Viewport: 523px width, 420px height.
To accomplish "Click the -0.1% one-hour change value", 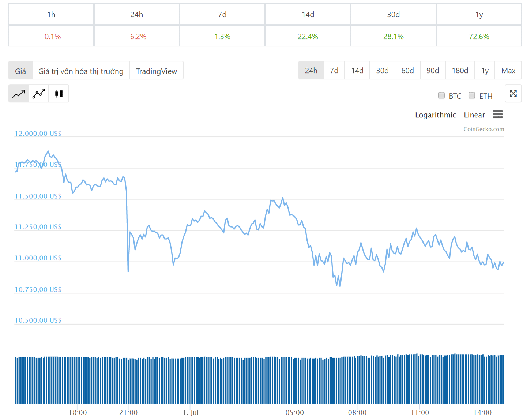I will tap(51, 36).
